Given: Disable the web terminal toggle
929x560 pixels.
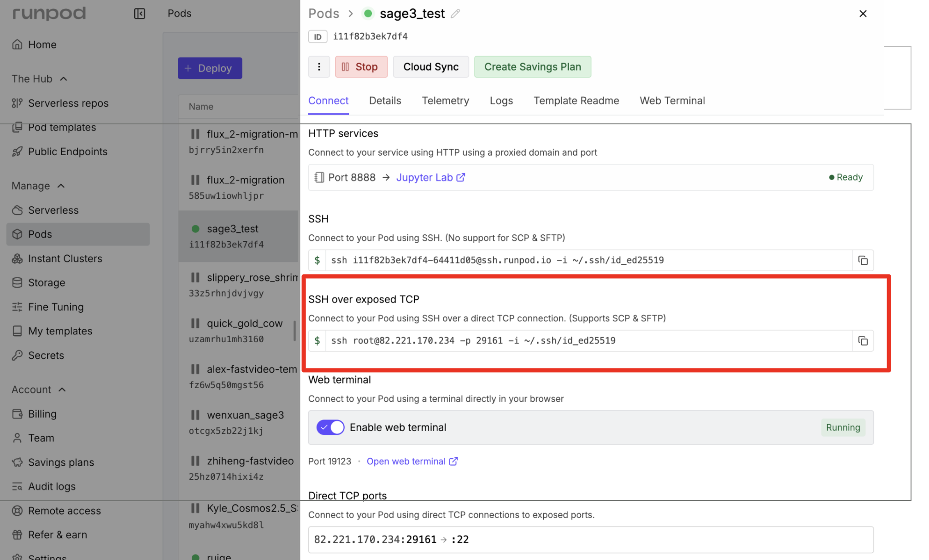Looking at the screenshot, I should 330,427.
